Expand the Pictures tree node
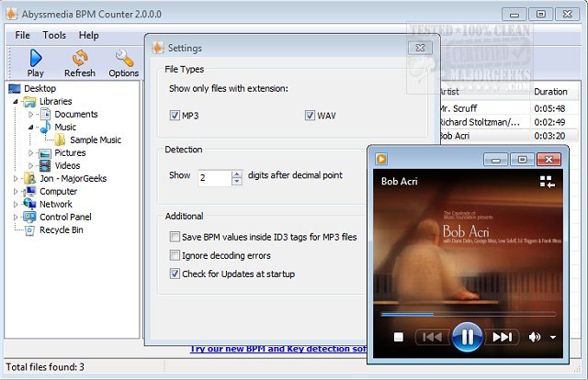This screenshot has height=380, width=588. [x=30, y=153]
